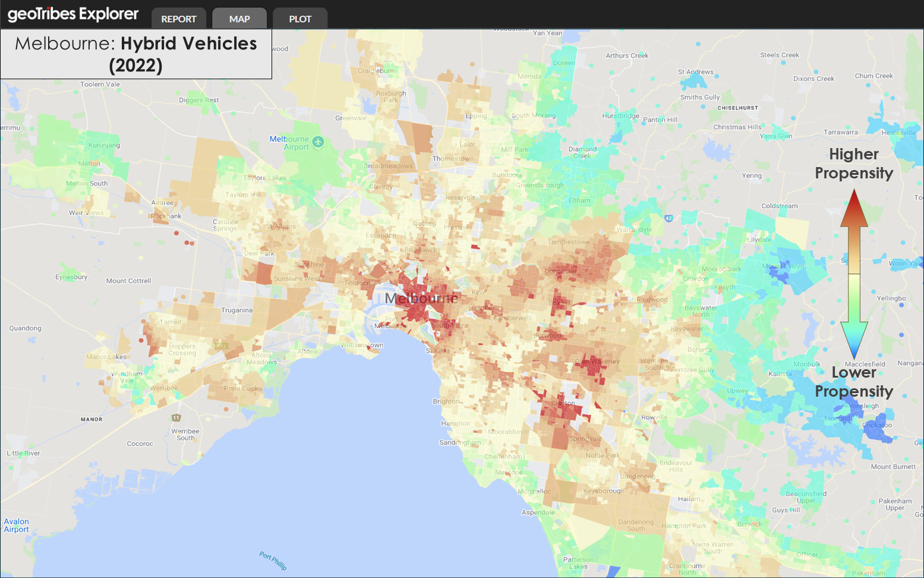Click the midpoint of the propensity color scale
Image resolution: width=924 pixels, height=578 pixels.
[x=854, y=274]
